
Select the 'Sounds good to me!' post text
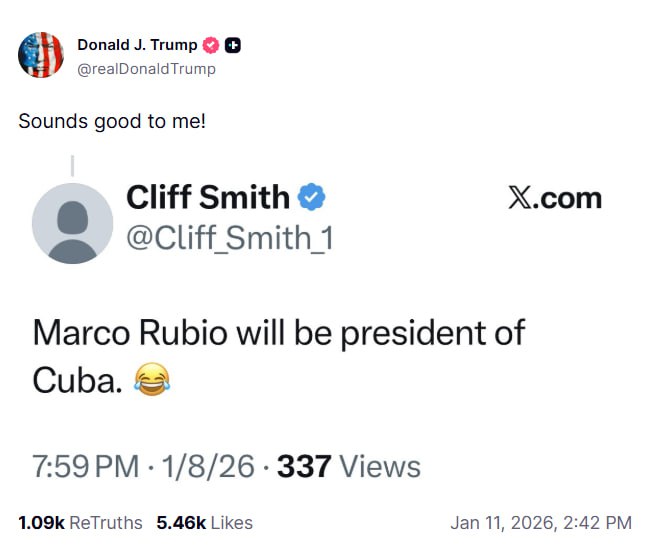pyautogui.click(x=112, y=121)
